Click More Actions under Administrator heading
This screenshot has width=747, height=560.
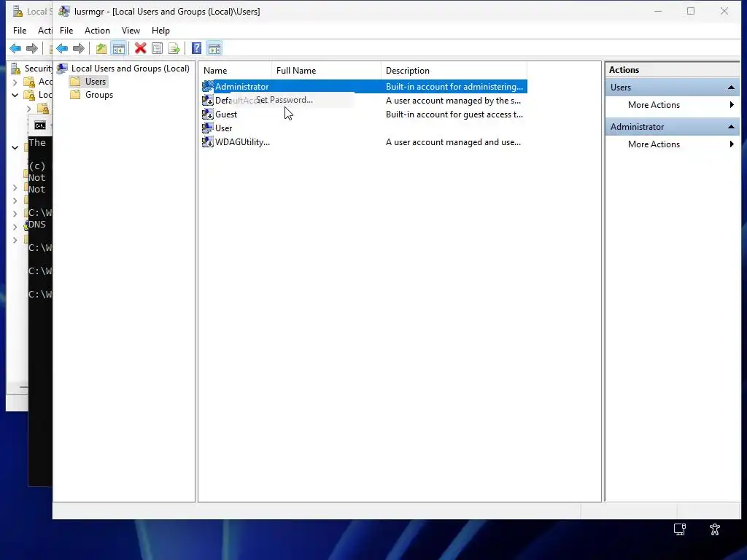point(654,144)
